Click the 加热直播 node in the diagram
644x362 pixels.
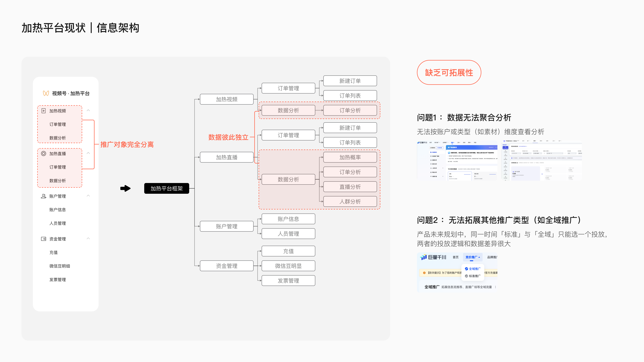(x=227, y=157)
